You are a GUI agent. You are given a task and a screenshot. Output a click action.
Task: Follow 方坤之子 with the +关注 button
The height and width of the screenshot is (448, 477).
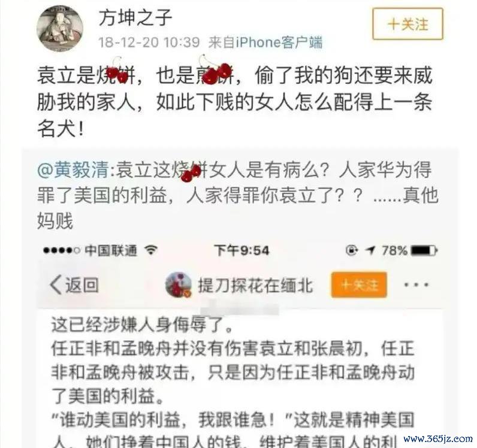[407, 24]
